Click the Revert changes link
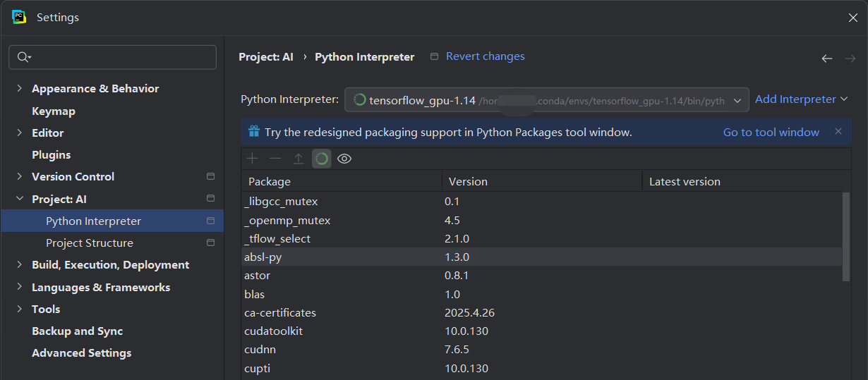The height and width of the screenshot is (380, 868). coord(486,56)
